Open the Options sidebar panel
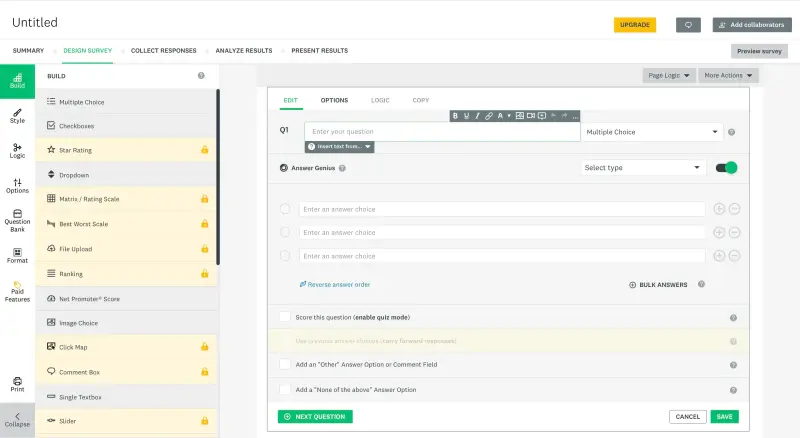Screen dimensions: 800x438 17,186
